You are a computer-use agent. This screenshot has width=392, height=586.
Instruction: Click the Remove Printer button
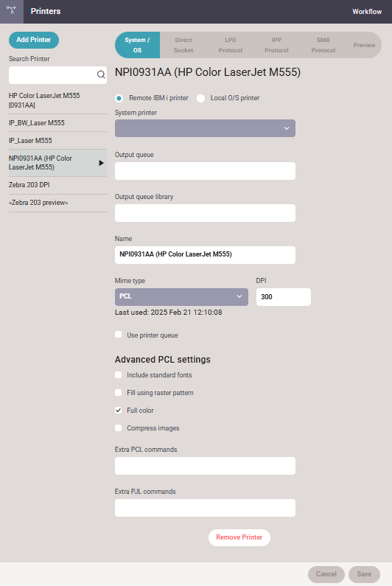[239, 537]
